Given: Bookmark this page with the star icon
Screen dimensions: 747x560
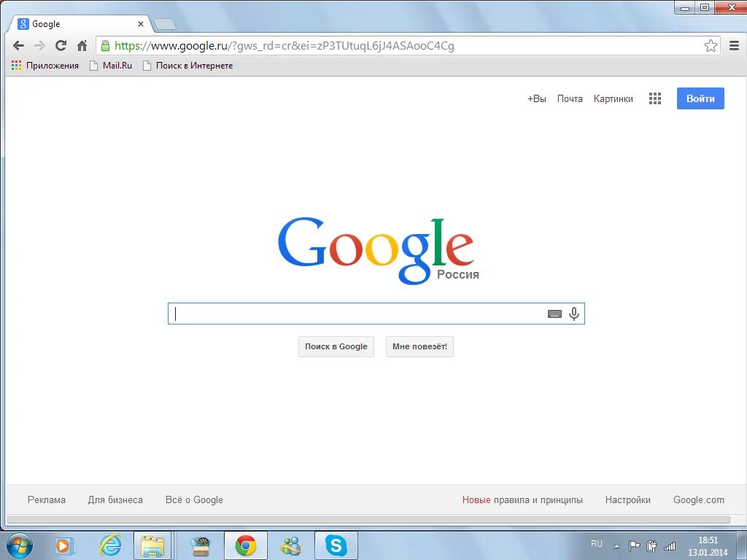Looking at the screenshot, I should [x=711, y=46].
